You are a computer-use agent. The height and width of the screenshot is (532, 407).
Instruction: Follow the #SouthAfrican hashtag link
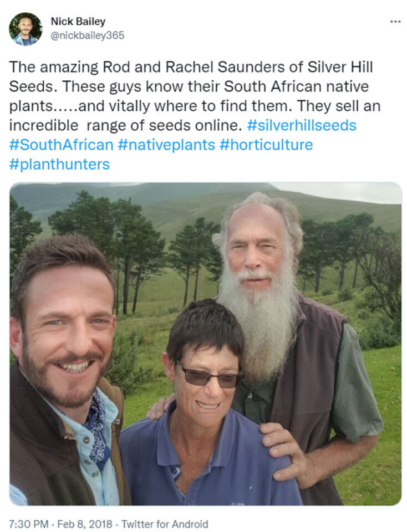tap(62, 145)
